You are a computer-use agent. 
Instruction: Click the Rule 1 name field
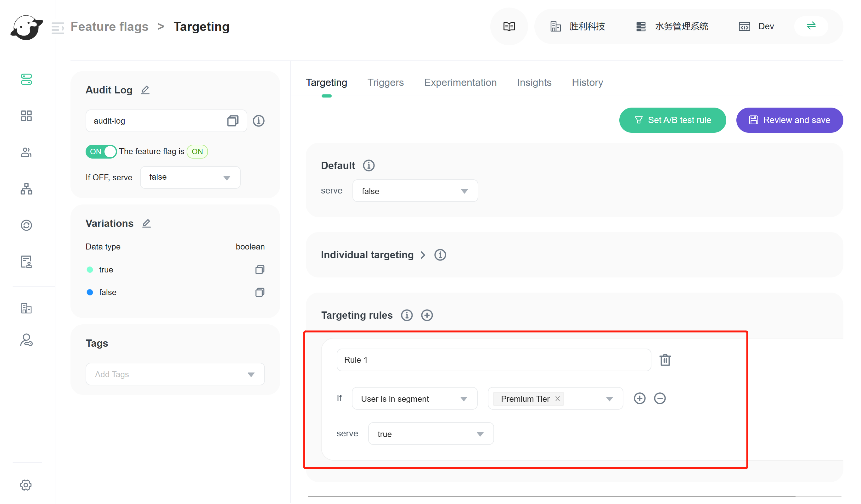click(x=494, y=360)
